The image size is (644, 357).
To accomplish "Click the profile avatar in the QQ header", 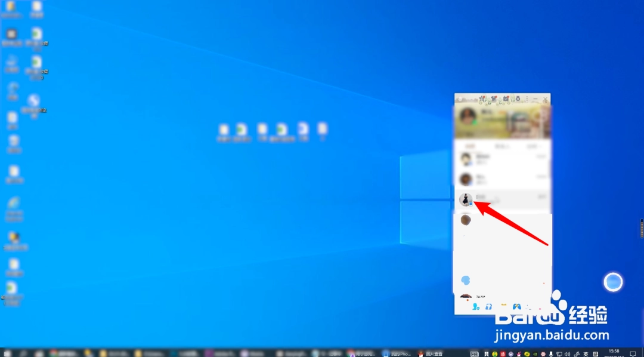I will pos(468,116).
